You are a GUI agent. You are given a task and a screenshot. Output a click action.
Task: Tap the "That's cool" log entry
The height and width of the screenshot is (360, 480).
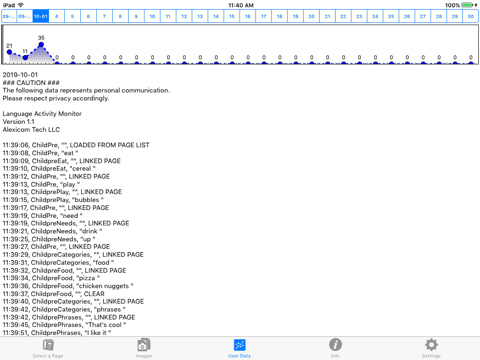tap(64, 325)
